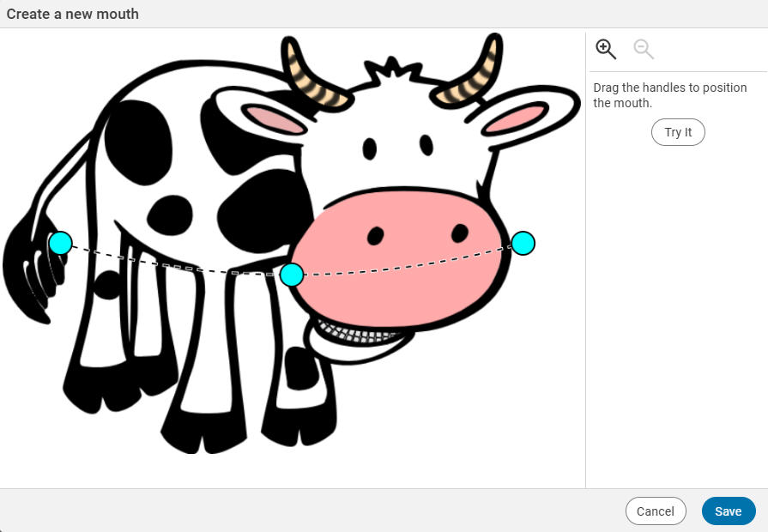Viewport: 768px width, 532px height.
Task: Click the cow's right eye
Action: coord(426,145)
